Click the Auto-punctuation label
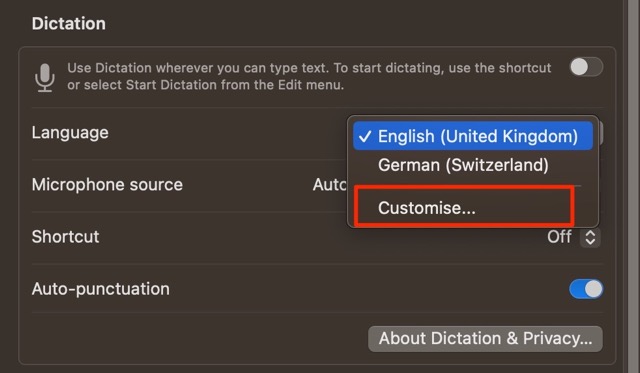Viewport: 640px width, 373px height. [100, 289]
